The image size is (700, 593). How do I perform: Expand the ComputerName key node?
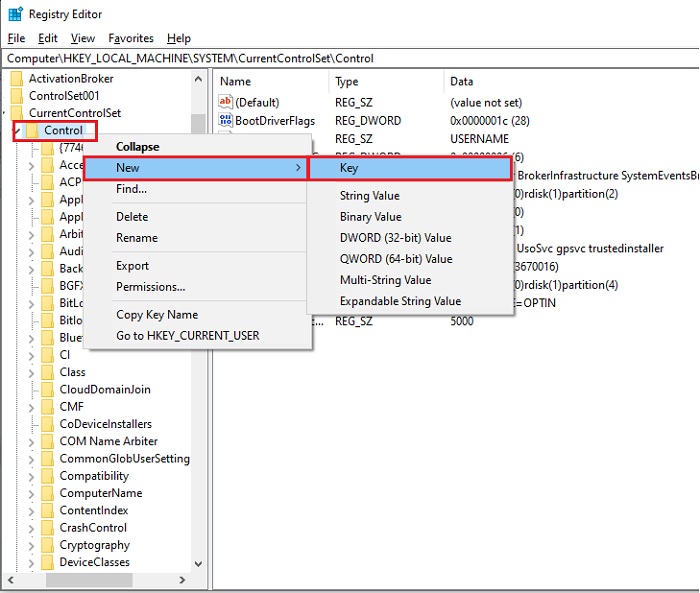[32, 493]
